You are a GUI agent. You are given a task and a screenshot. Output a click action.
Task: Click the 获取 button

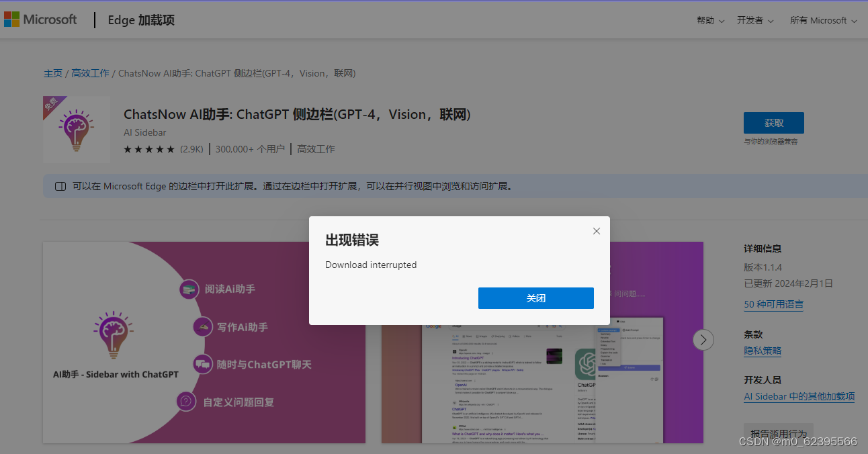(x=774, y=123)
